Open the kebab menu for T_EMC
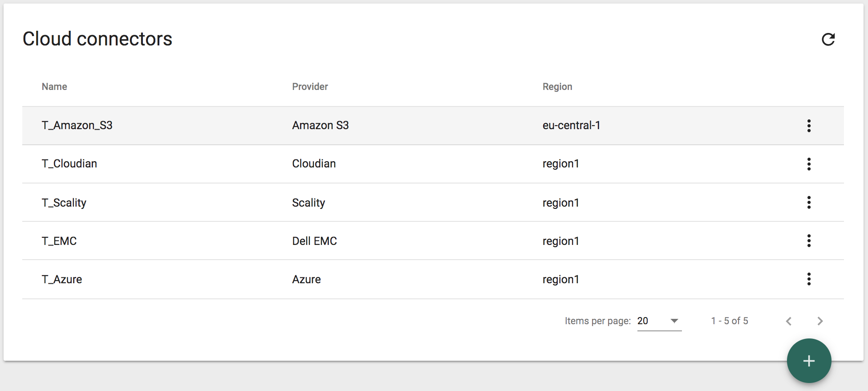This screenshot has height=391, width=868. (x=809, y=241)
